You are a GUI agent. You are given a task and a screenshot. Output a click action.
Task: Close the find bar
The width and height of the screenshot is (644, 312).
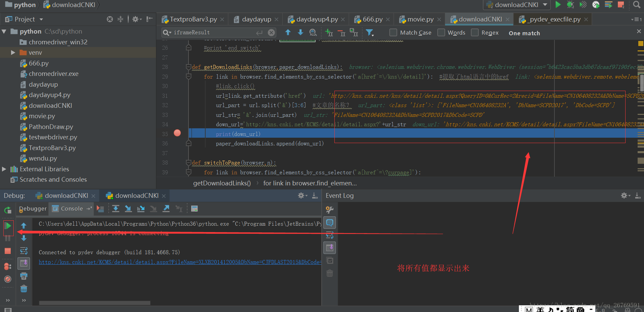click(x=639, y=31)
